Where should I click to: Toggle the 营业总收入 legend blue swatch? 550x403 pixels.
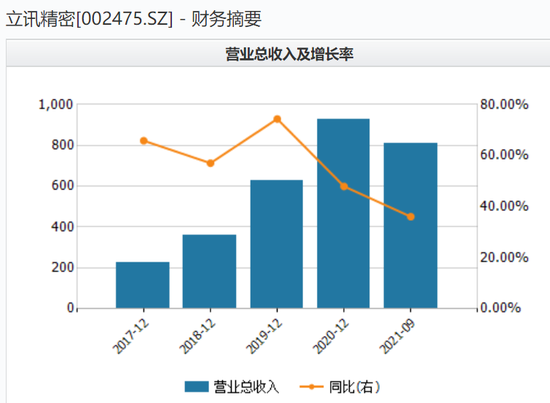tap(197, 387)
